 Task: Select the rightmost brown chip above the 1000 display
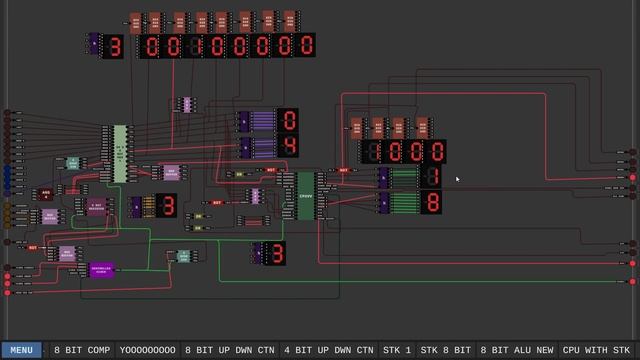click(422, 128)
